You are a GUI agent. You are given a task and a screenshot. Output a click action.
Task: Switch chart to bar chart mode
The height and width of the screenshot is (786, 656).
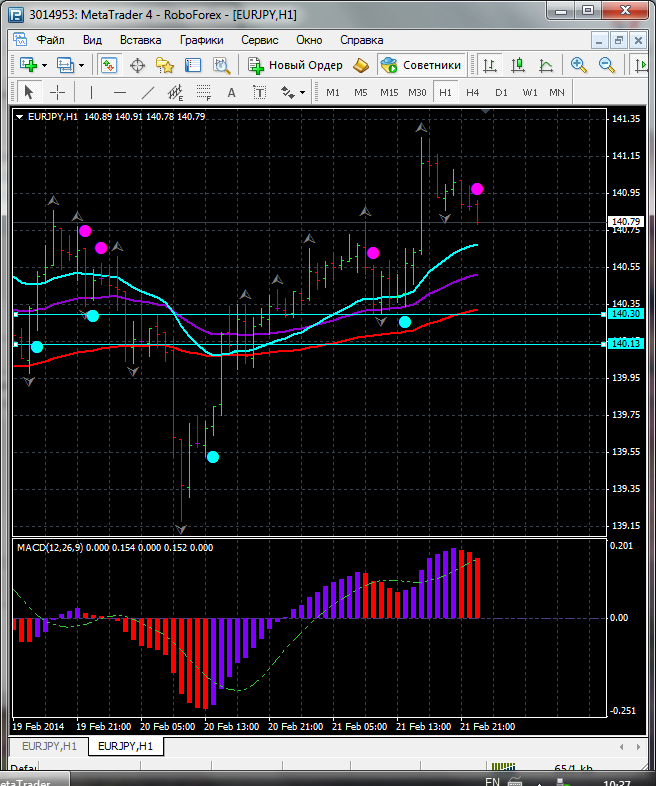490,65
